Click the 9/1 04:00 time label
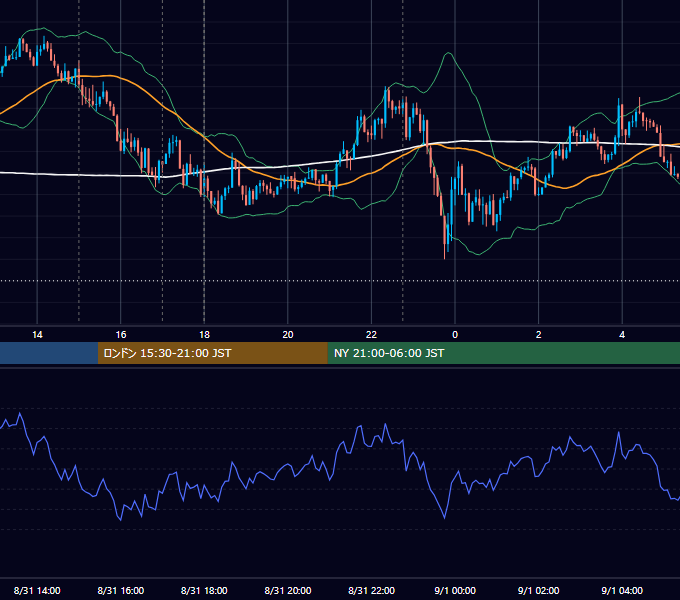This screenshot has width=680, height=600. tap(622, 590)
